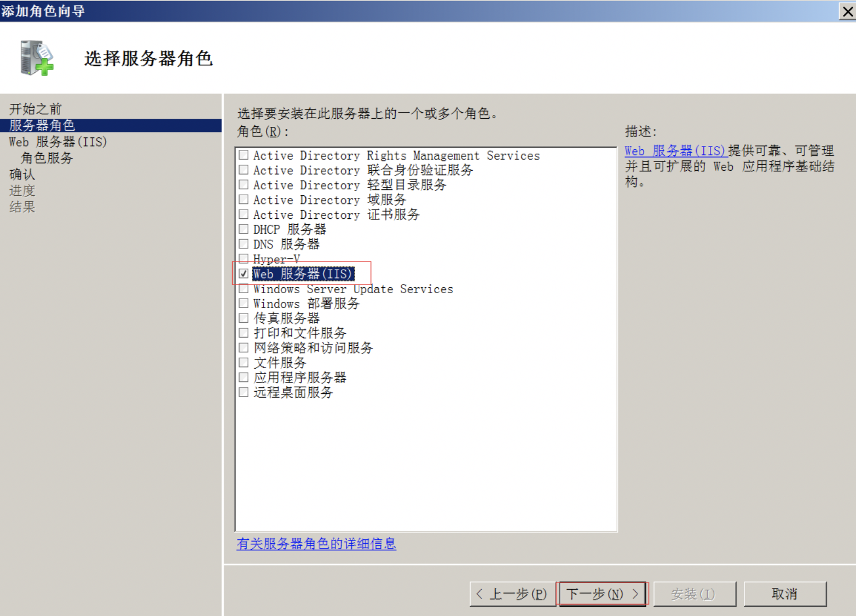Check Active Directory Rights Management Services
856x616 pixels.
coord(244,155)
